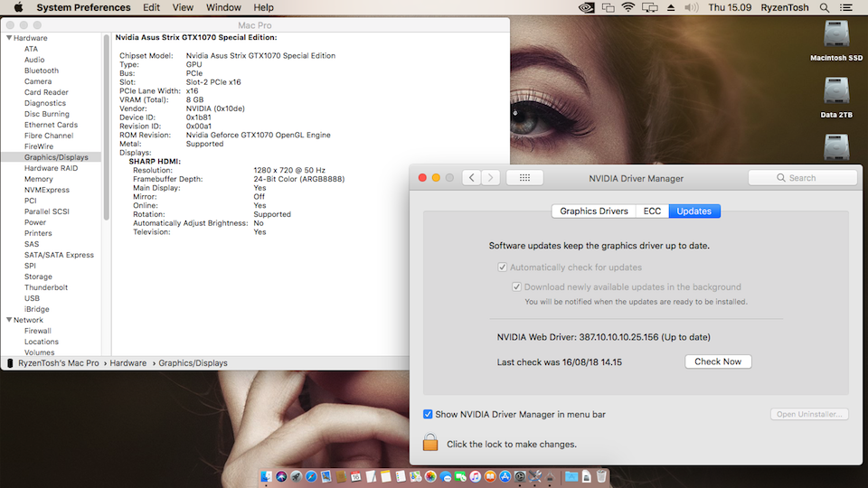Image resolution: width=868 pixels, height=488 pixels.
Task: Toggle Show NVIDIA Driver Manager in menu bar
Action: 428,414
